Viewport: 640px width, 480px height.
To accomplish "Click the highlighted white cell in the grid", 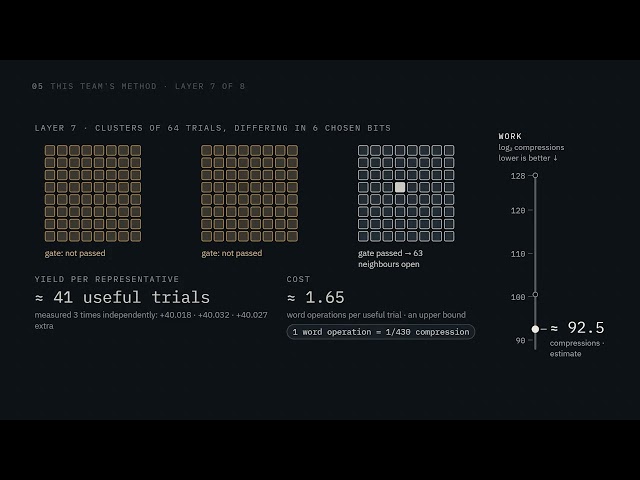I will point(400,187).
